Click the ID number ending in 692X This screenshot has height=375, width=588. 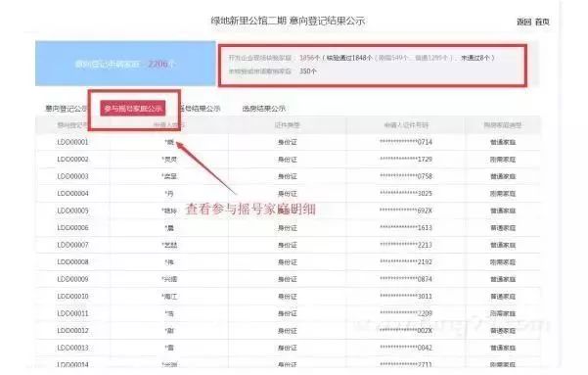[406, 211]
